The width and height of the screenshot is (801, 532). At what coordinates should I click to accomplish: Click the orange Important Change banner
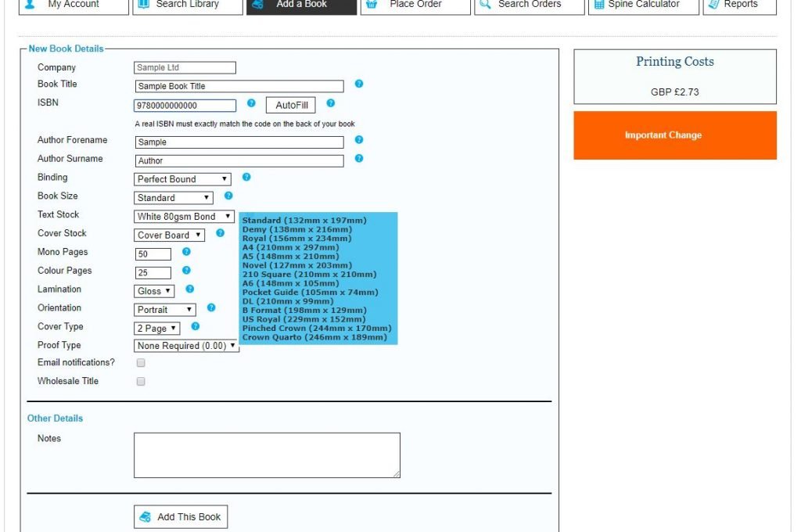coord(674,135)
